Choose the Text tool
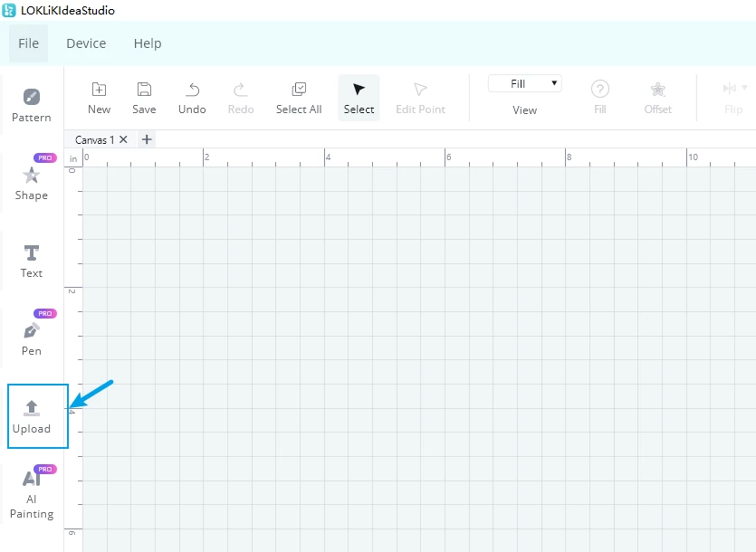 coord(32,262)
